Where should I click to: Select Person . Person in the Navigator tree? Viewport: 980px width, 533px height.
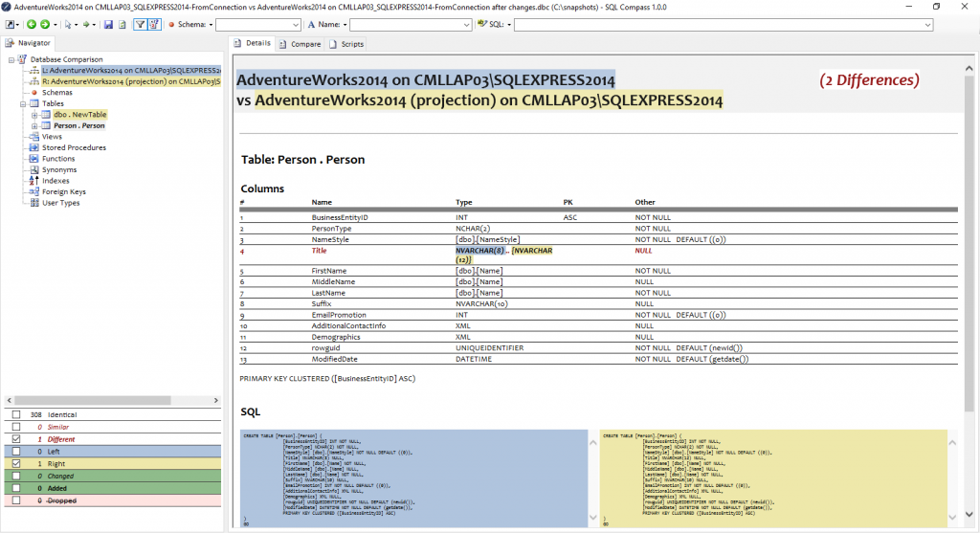click(x=78, y=125)
